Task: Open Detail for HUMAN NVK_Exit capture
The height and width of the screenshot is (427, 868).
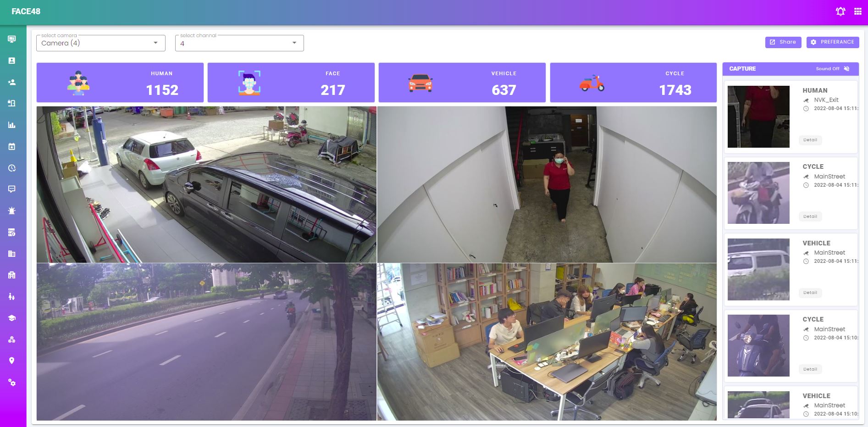Action: point(810,140)
